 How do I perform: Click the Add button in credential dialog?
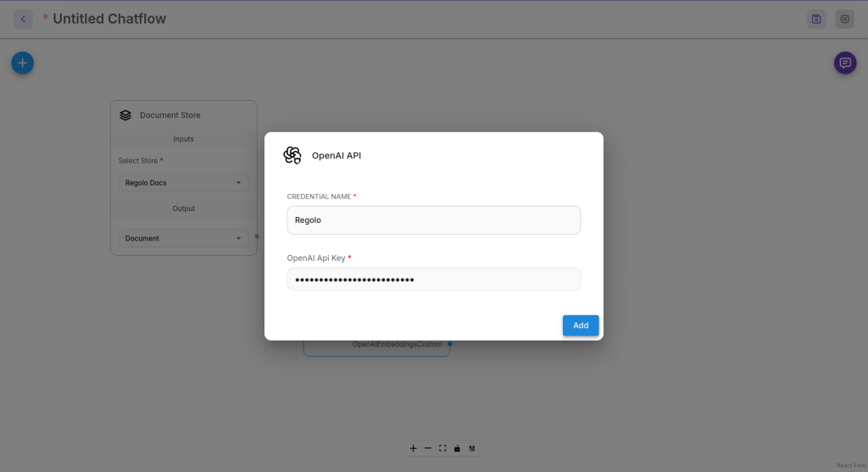click(x=581, y=325)
